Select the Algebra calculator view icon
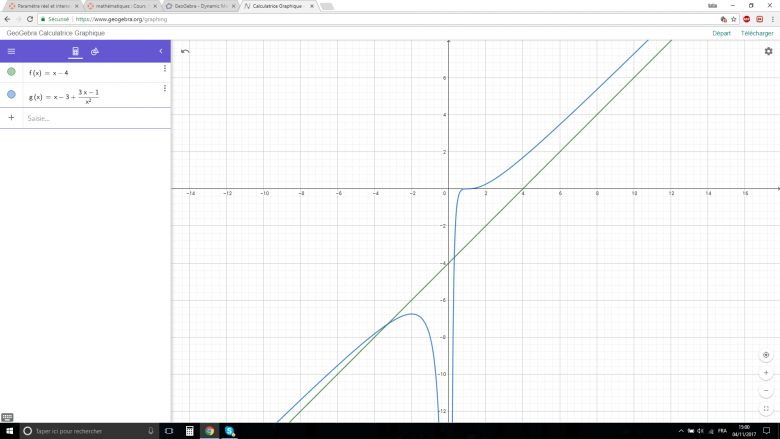 click(x=75, y=51)
